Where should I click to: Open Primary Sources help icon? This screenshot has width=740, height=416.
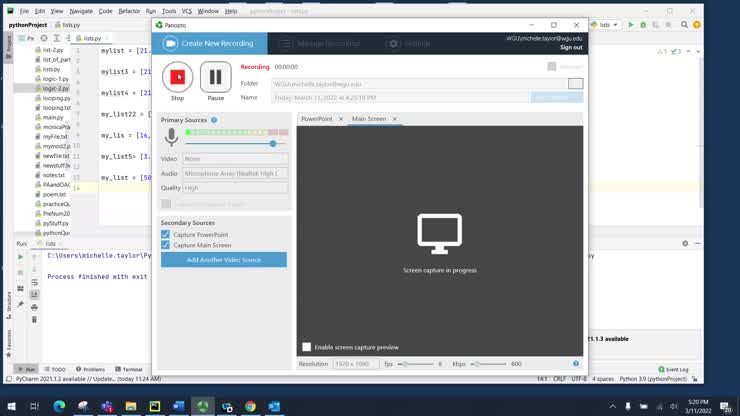(214, 120)
